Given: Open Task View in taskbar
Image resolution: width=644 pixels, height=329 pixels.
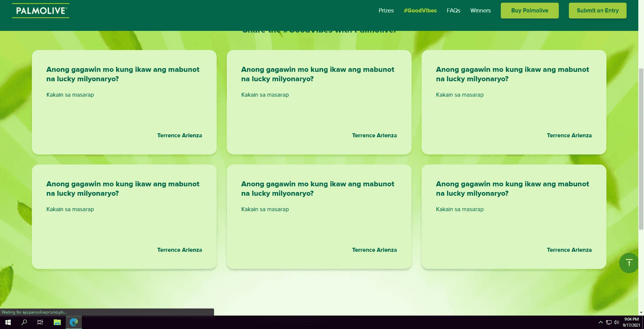Looking at the screenshot, I should (40, 322).
